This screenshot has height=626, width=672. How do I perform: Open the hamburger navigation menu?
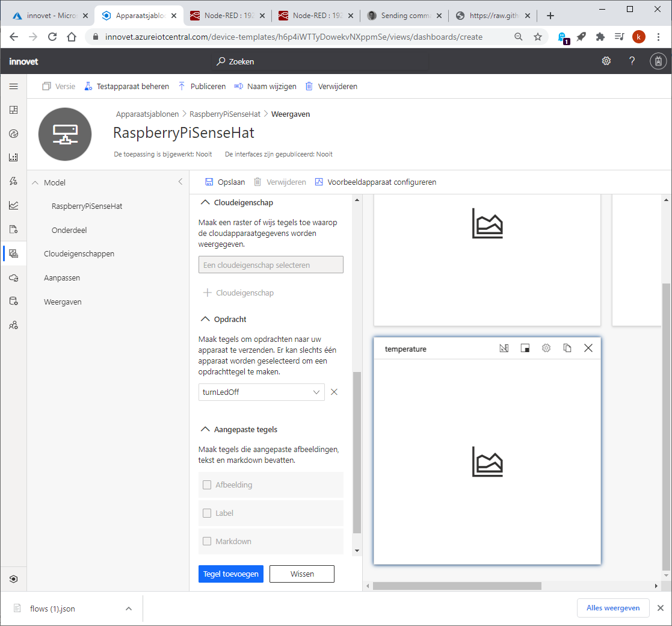(x=14, y=87)
